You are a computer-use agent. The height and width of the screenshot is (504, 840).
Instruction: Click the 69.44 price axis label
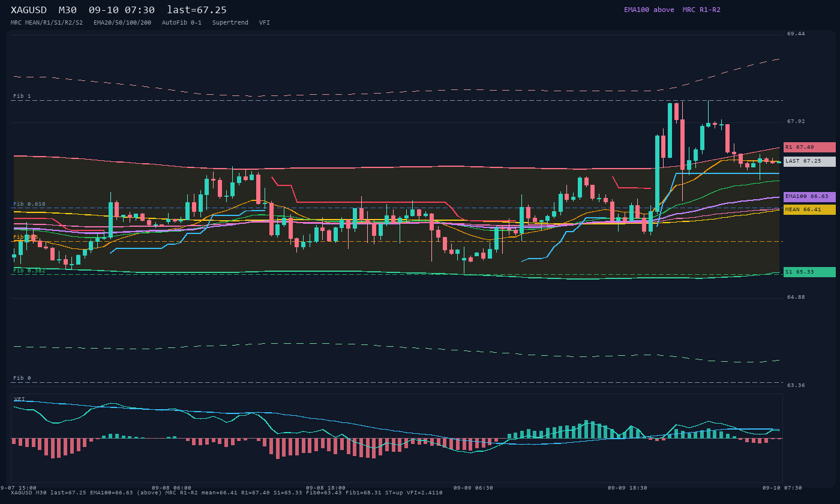click(x=796, y=34)
